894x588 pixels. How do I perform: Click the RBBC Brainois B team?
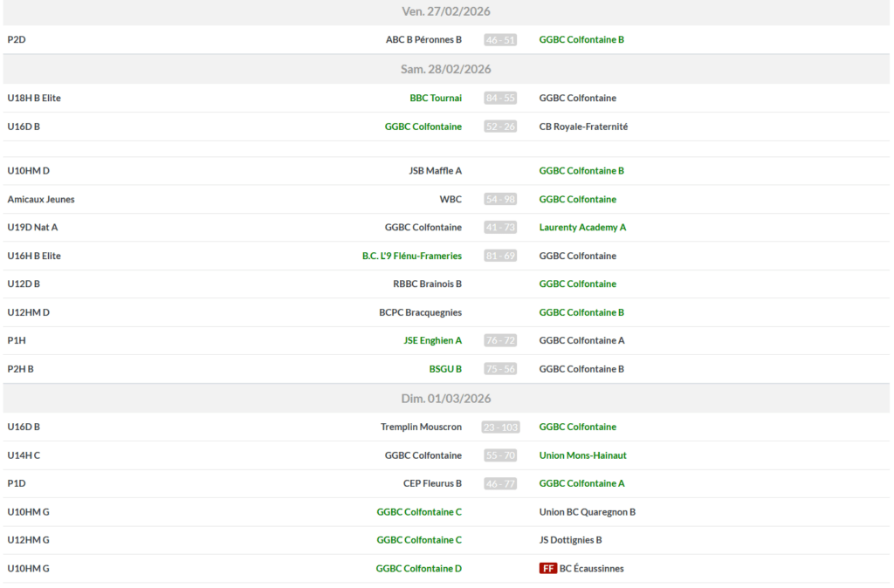(427, 284)
